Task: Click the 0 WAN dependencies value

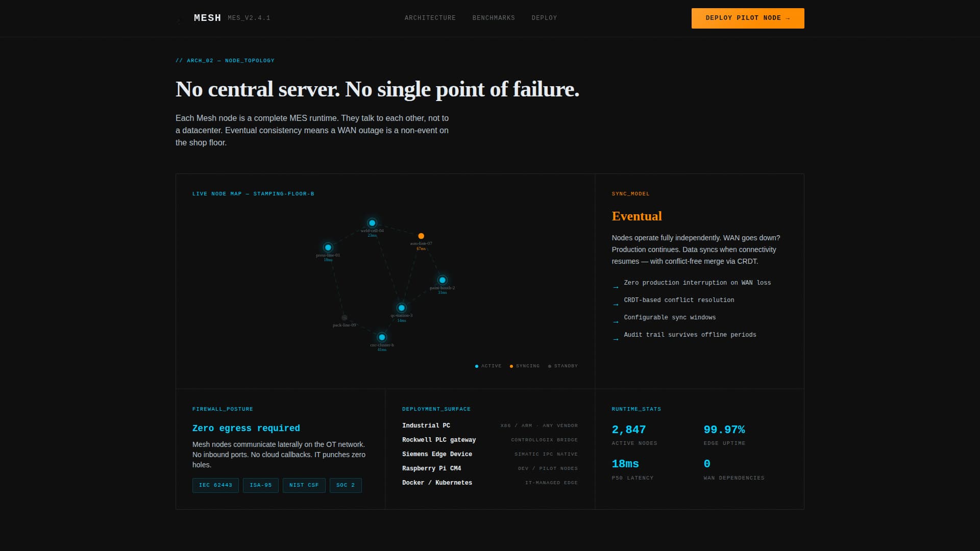Action: 707,464
